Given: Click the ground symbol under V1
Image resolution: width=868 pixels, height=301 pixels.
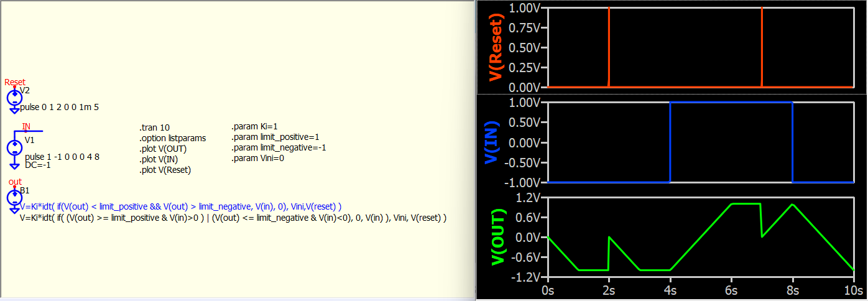Looking at the screenshot, I should (x=14, y=165).
